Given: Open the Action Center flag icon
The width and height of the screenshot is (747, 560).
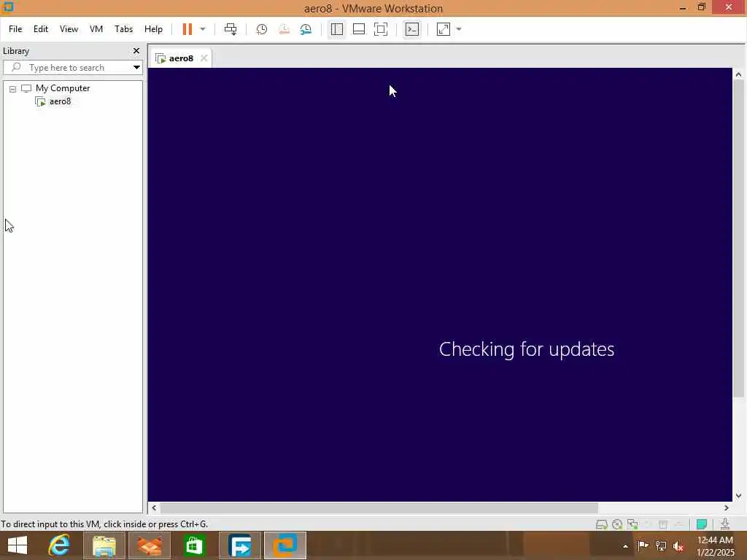Looking at the screenshot, I should click(x=643, y=545).
